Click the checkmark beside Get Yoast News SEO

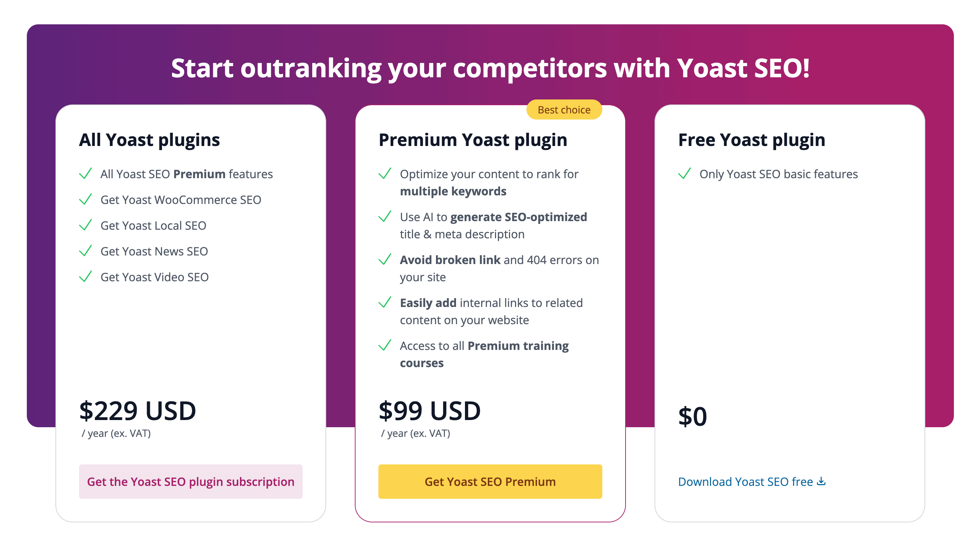85,251
